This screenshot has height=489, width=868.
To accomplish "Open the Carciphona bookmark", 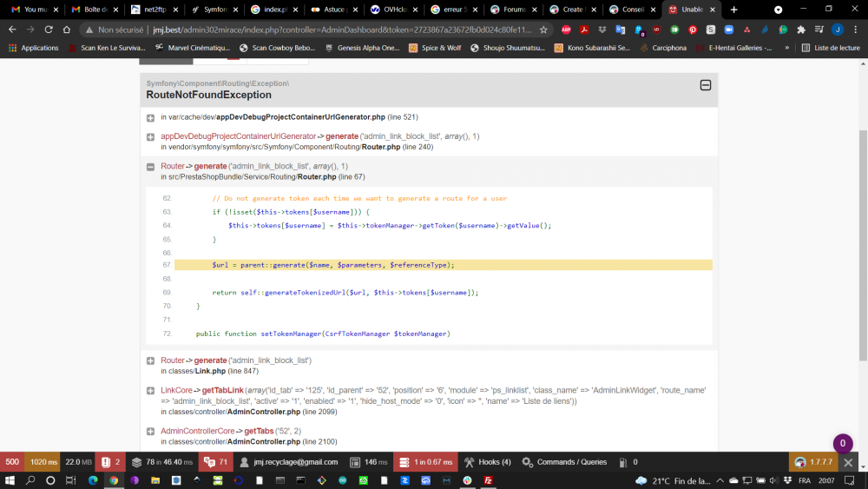I will click(663, 48).
